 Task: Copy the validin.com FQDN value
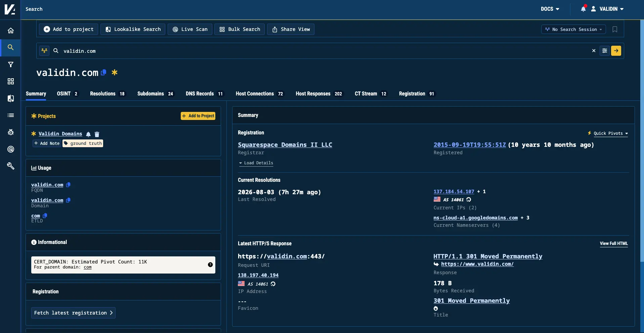coord(68,185)
